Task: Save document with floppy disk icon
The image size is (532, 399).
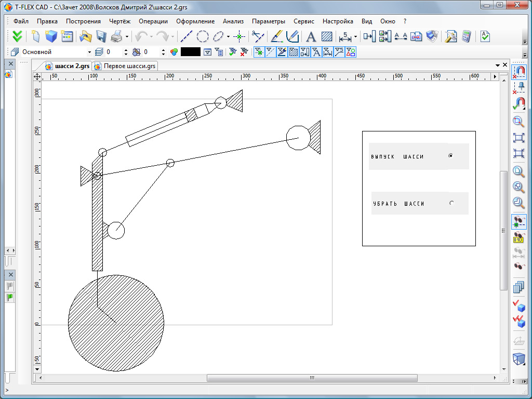Action: coord(101,36)
